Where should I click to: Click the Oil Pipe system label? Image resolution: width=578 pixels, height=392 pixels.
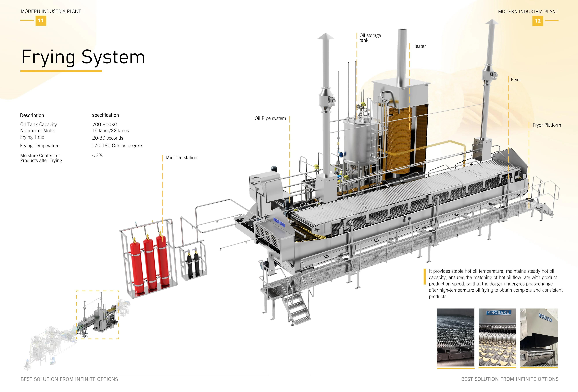point(270,118)
